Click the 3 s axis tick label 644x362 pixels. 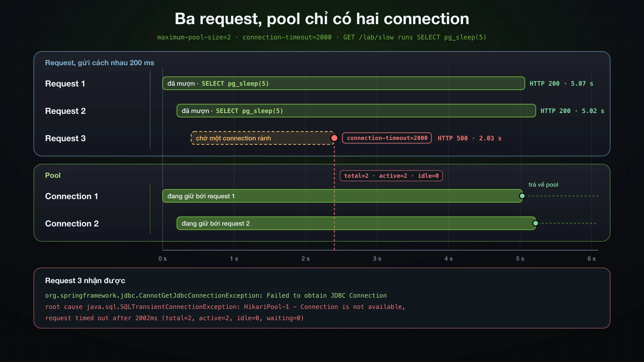click(x=377, y=259)
